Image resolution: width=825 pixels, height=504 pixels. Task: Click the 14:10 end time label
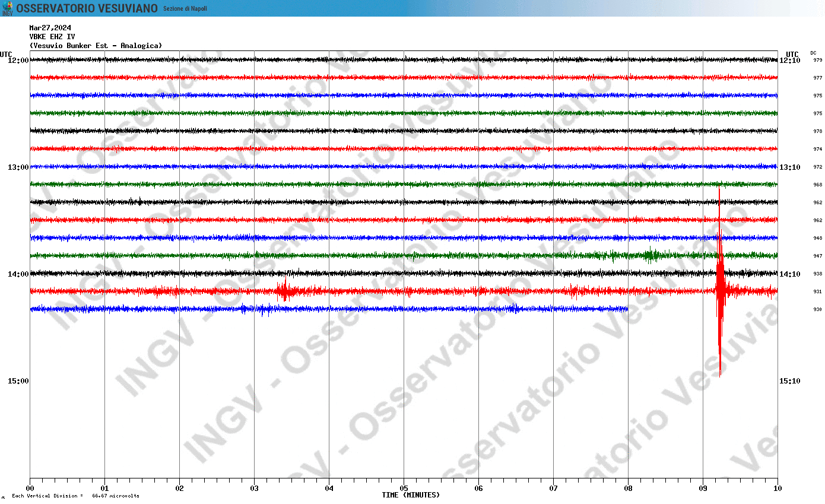pos(790,274)
